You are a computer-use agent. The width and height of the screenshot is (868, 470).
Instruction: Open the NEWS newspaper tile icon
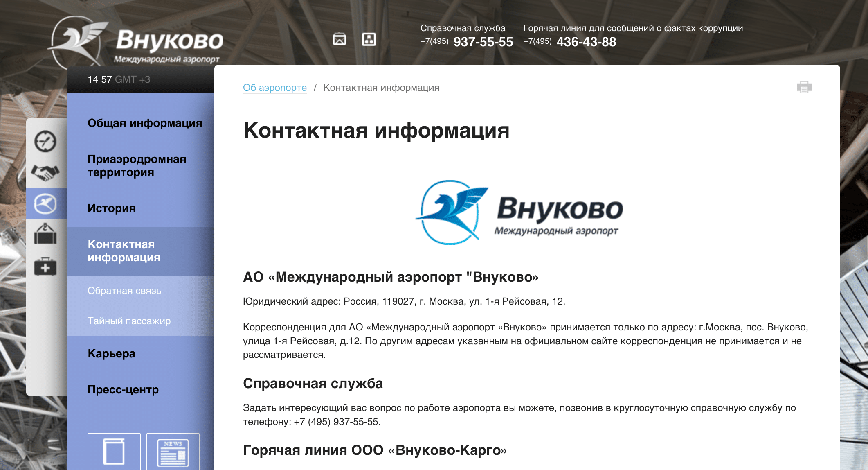[x=173, y=452]
